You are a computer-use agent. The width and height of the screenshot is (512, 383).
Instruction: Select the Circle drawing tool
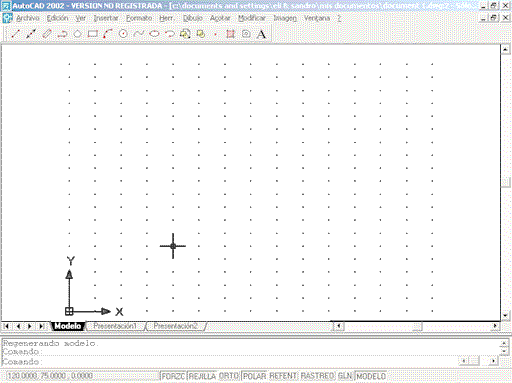[123, 34]
